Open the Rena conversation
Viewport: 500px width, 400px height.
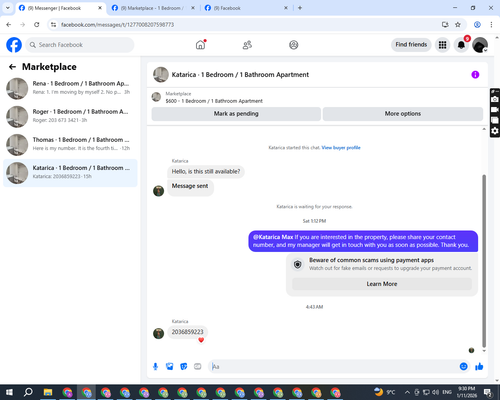tap(70, 88)
